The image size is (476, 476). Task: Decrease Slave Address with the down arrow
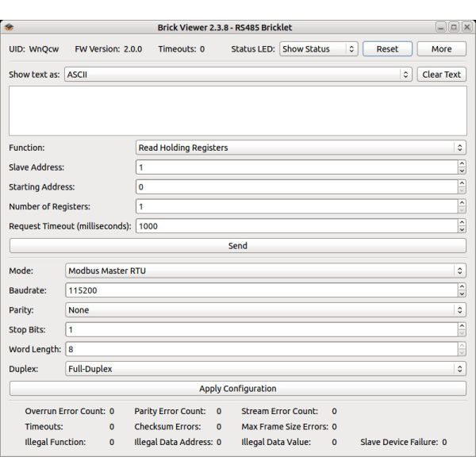(x=462, y=171)
